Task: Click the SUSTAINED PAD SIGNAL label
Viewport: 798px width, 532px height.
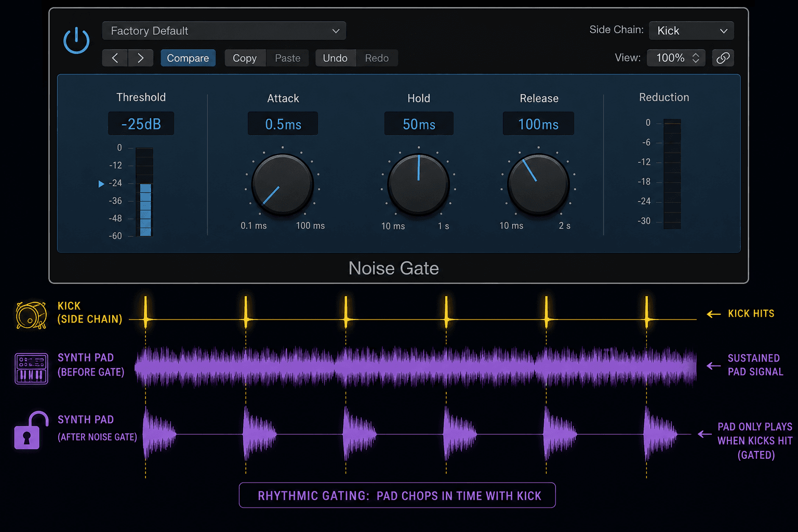Action: [755, 365]
